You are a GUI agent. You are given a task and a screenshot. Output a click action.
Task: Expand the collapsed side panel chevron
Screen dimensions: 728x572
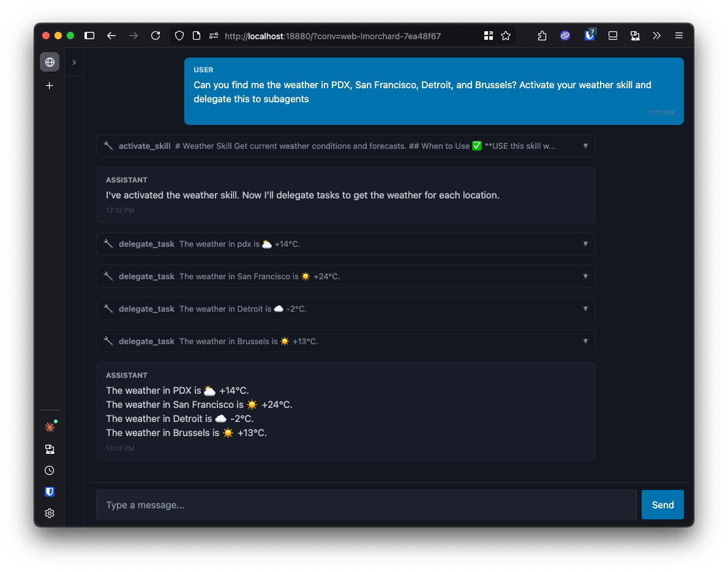74,62
